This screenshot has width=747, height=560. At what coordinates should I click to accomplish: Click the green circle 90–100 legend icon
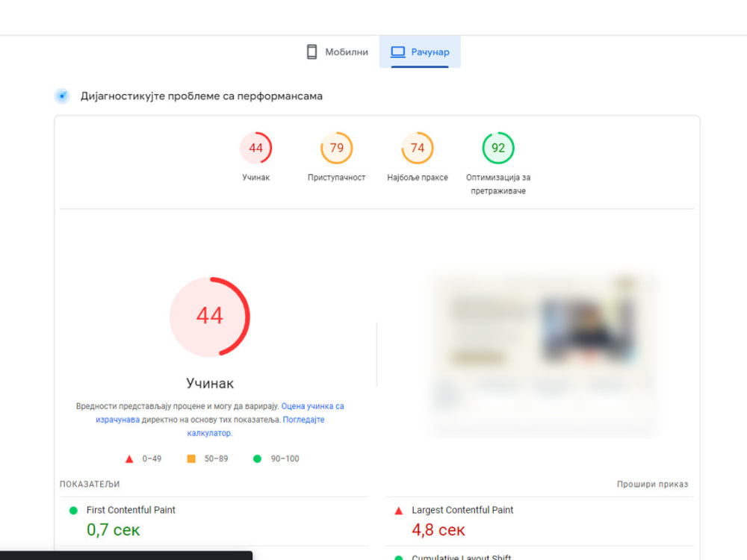click(257, 458)
